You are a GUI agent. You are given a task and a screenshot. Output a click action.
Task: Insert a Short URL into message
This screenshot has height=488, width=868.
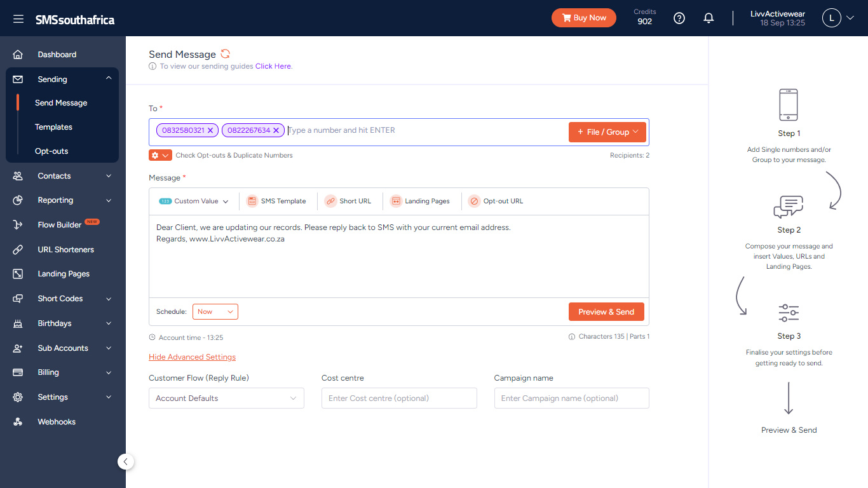[348, 201]
